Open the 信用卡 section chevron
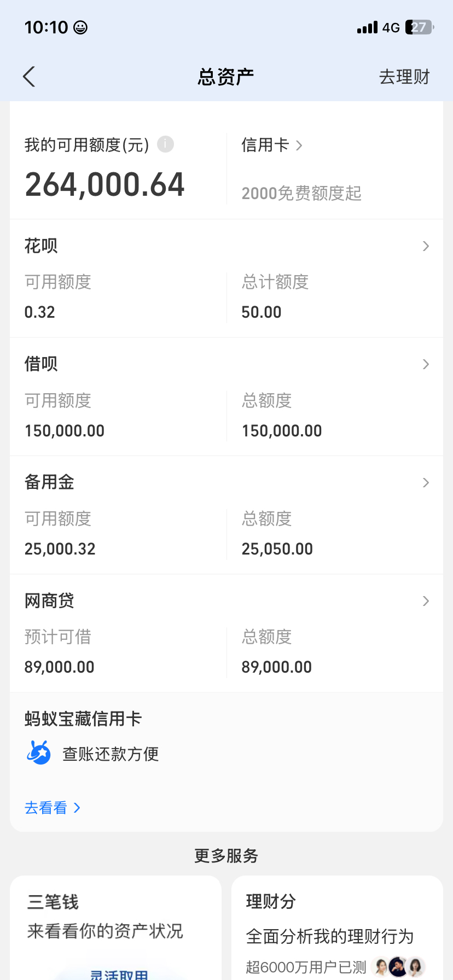The image size is (453, 980). (299, 145)
